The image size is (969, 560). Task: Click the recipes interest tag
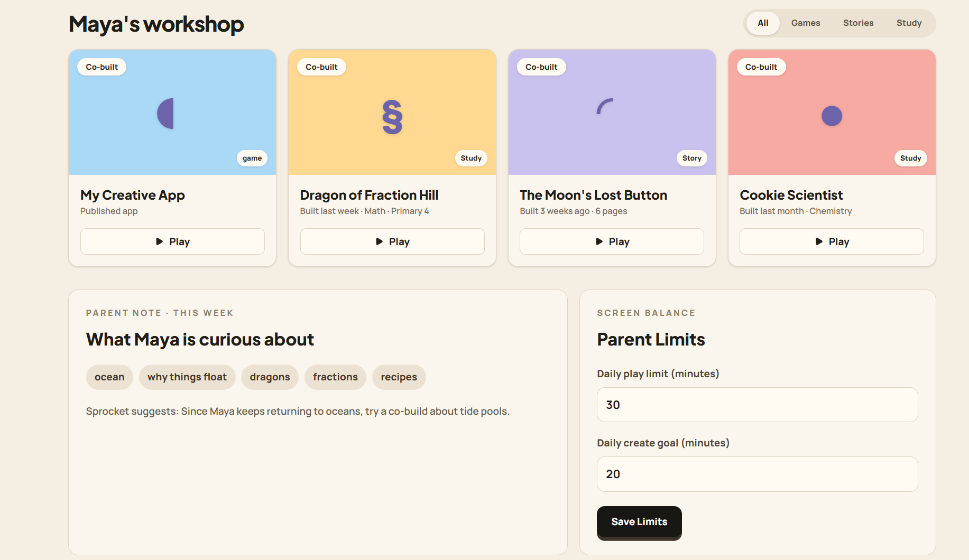399,377
